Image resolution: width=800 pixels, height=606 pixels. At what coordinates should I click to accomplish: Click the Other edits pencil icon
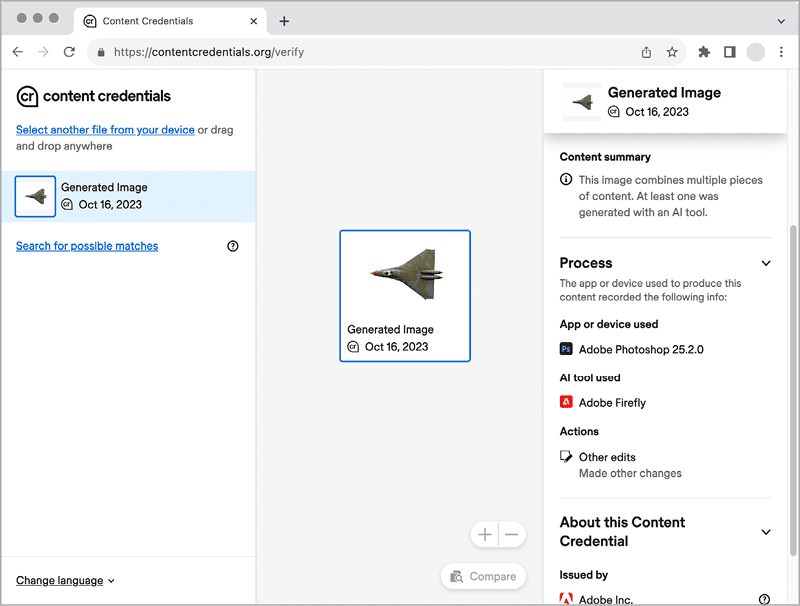pos(566,456)
